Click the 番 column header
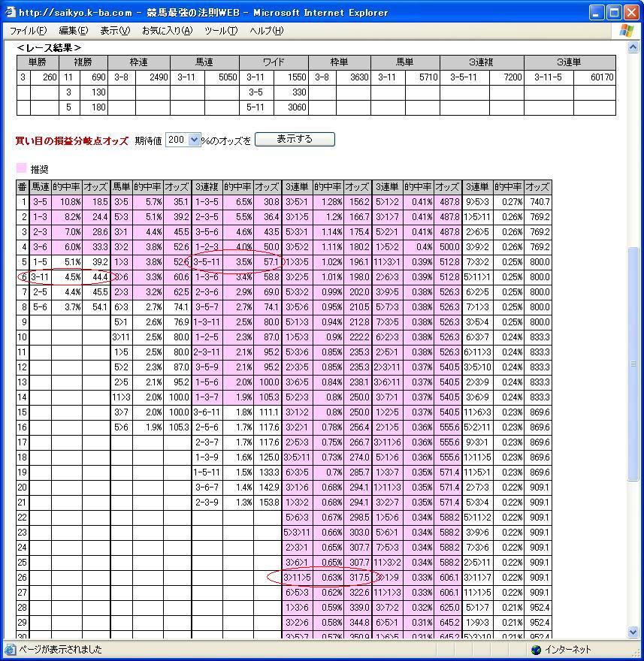 23,187
